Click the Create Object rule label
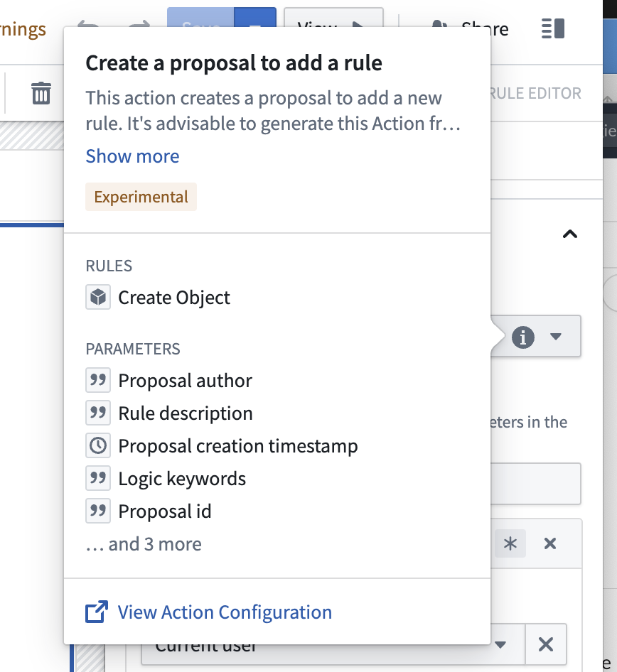617x672 pixels. 174,298
